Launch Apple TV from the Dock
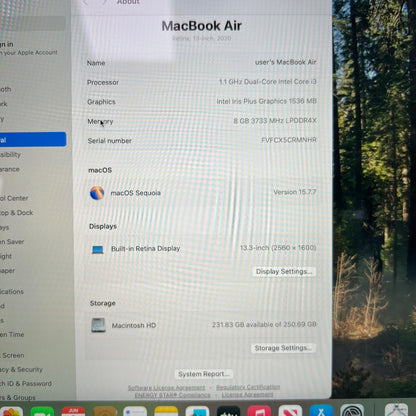The width and height of the screenshot is (416, 416). 228,412
